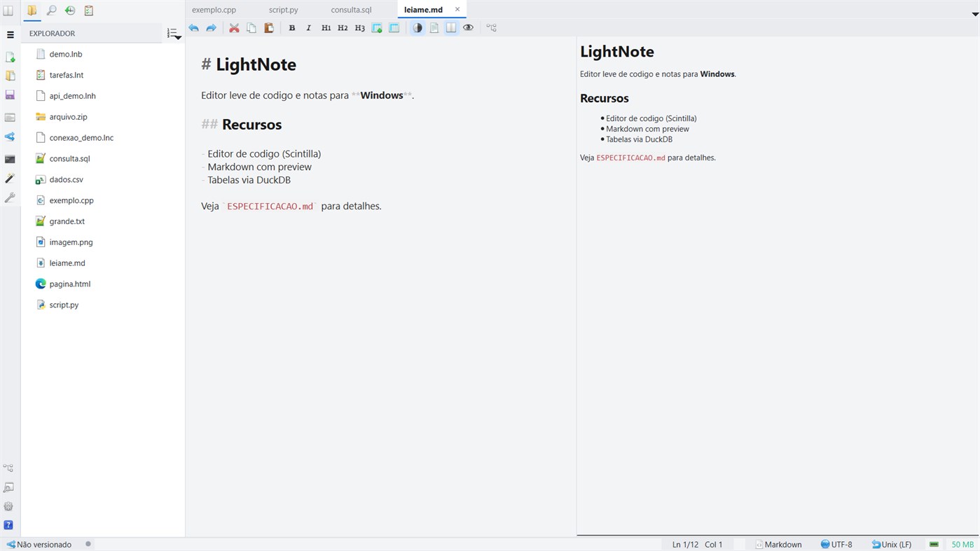
Task: Toggle the document page view icon
Action: click(x=434, y=28)
